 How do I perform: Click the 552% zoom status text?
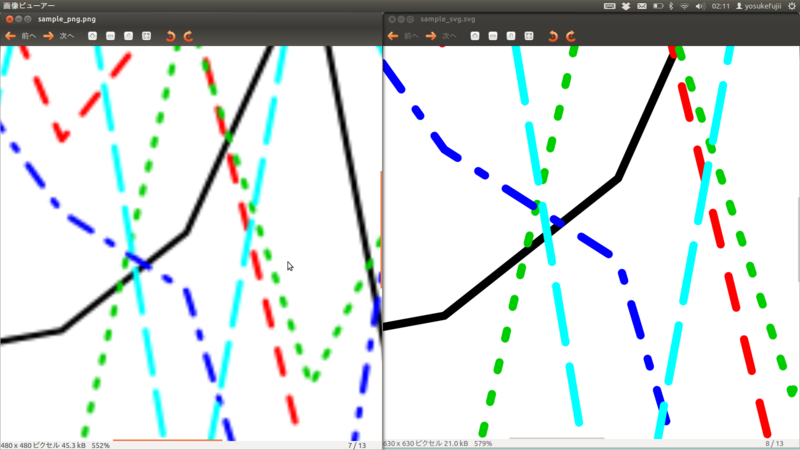[101, 445]
